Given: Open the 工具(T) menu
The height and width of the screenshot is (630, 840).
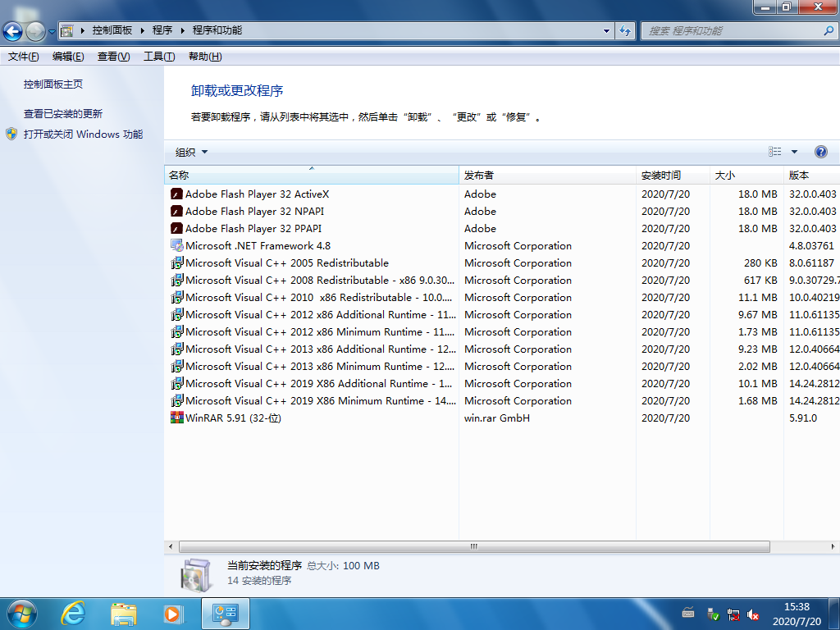Looking at the screenshot, I should pos(159,57).
